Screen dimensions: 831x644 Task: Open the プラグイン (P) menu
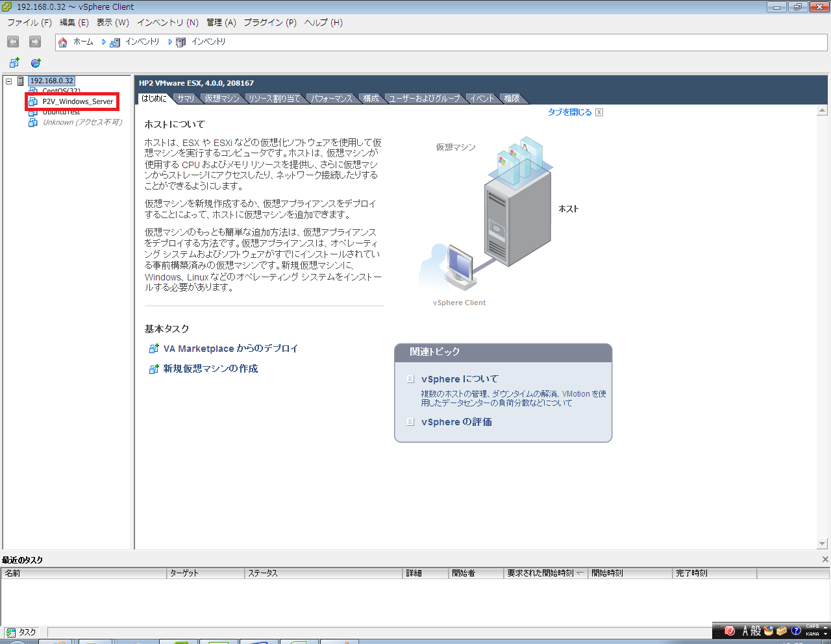[270, 22]
